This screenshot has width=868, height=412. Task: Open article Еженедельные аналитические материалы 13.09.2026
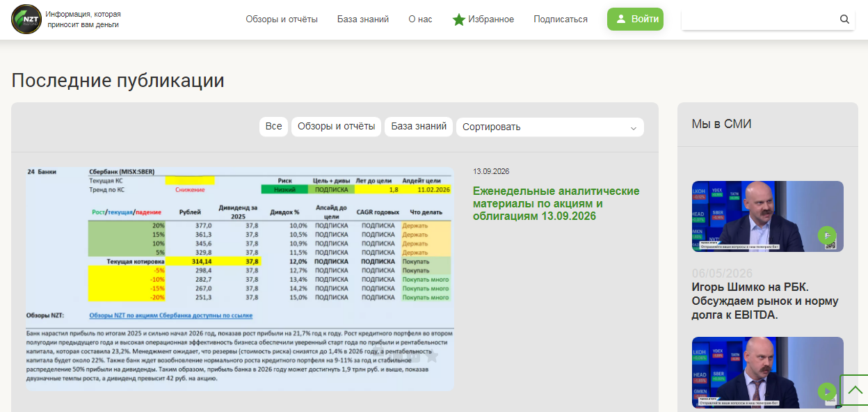pos(556,203)
